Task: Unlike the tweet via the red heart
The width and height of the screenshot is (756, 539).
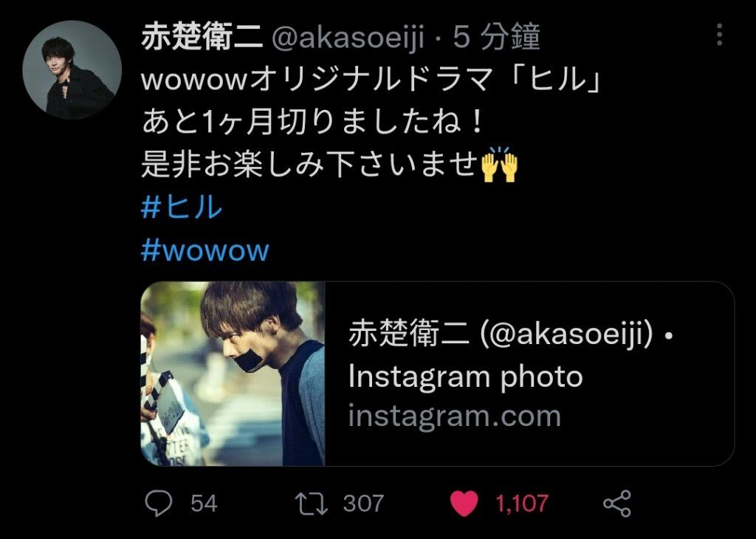Action: pyautogui.click(x=464, y=504)
